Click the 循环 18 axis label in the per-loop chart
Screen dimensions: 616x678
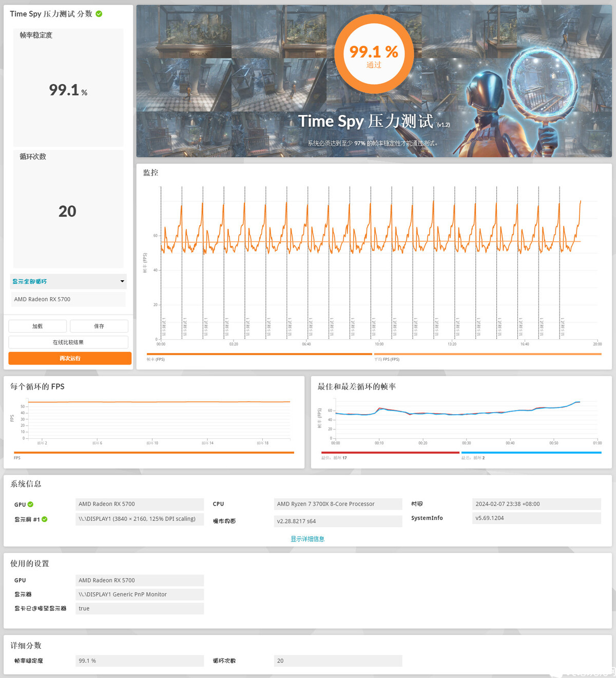263,443
